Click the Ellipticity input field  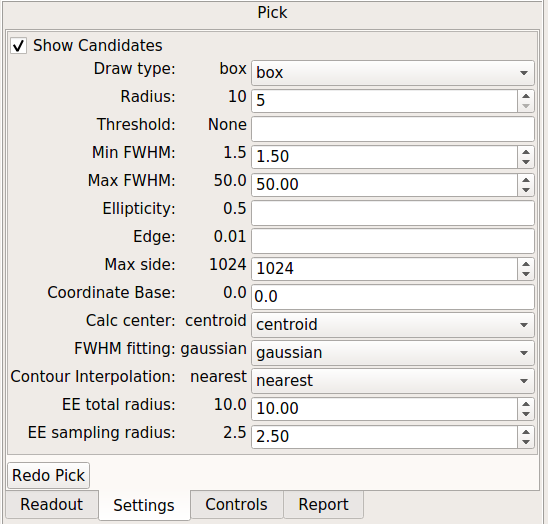392,213
